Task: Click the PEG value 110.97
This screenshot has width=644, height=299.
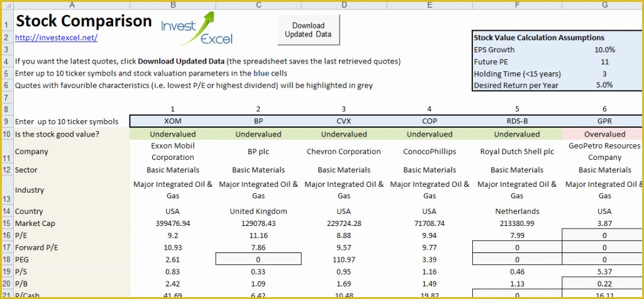Action: click(344, 260)
